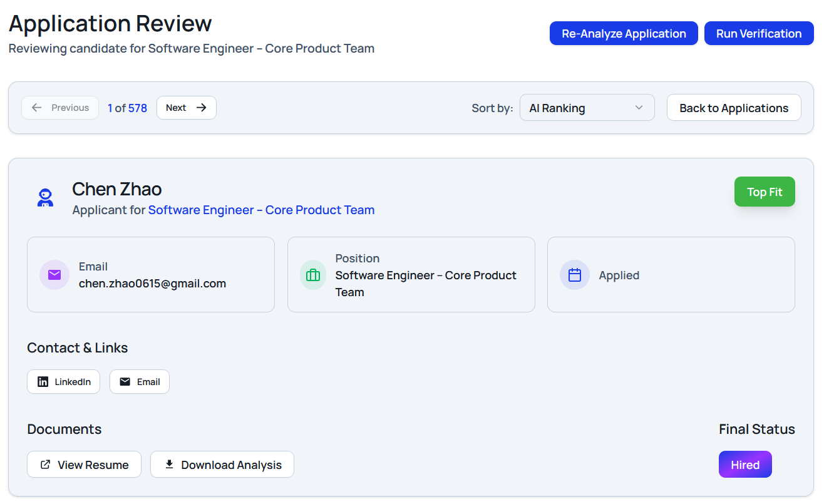Click the green briefcase position icon
824x504 pixels.
[x=313, y=275]
